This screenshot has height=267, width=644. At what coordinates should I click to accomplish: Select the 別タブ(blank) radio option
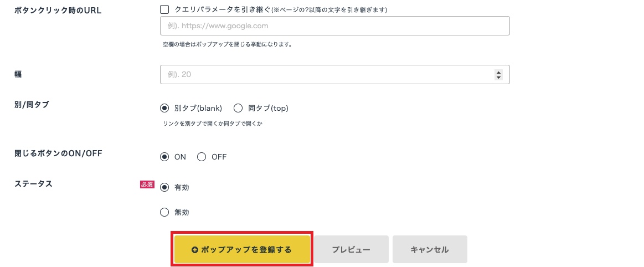coord(164,108)
